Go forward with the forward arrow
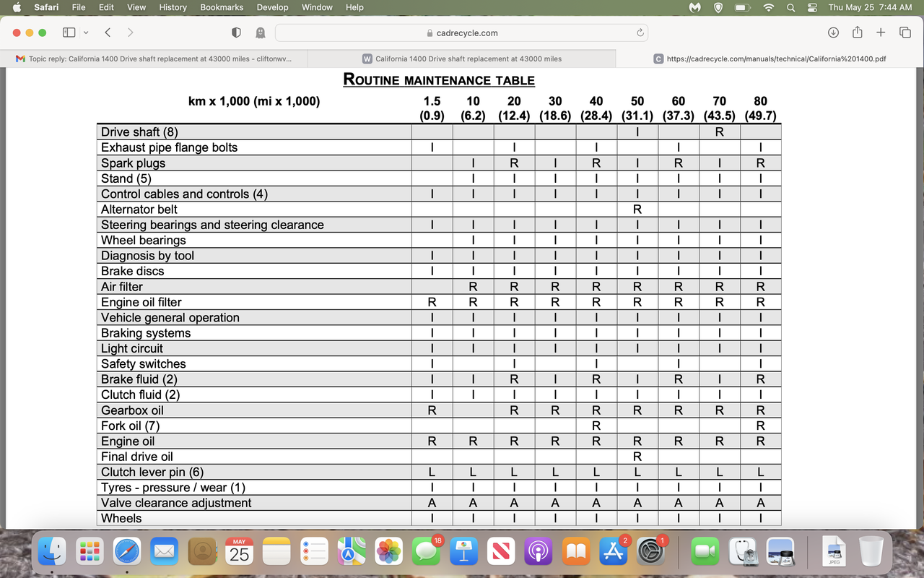The image size is (924, 578). [x=130, y=33]
